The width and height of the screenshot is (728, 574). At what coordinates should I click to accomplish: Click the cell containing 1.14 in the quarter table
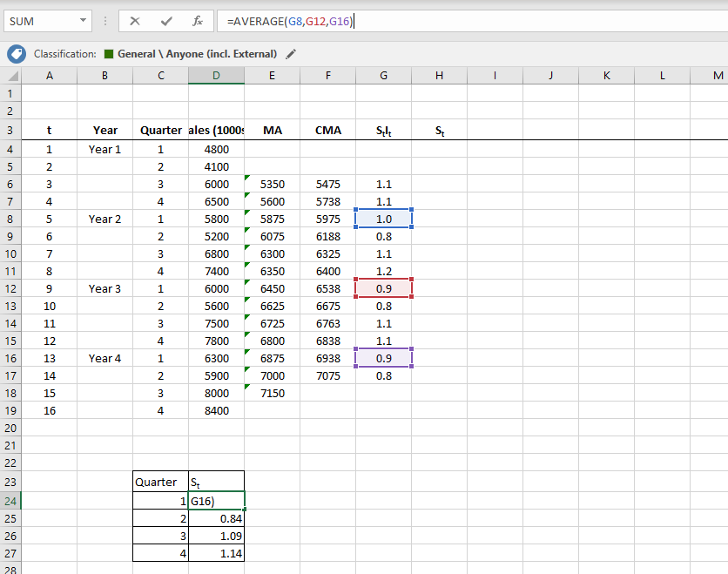(x=216, y=553)
